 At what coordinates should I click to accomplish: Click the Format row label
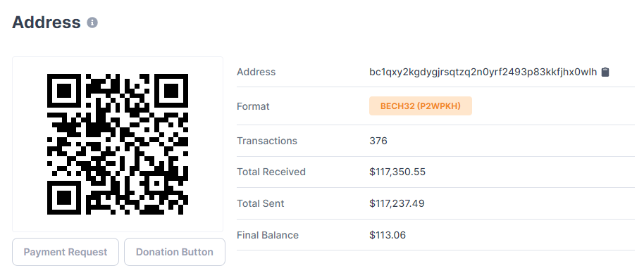[x=253, y=106]
